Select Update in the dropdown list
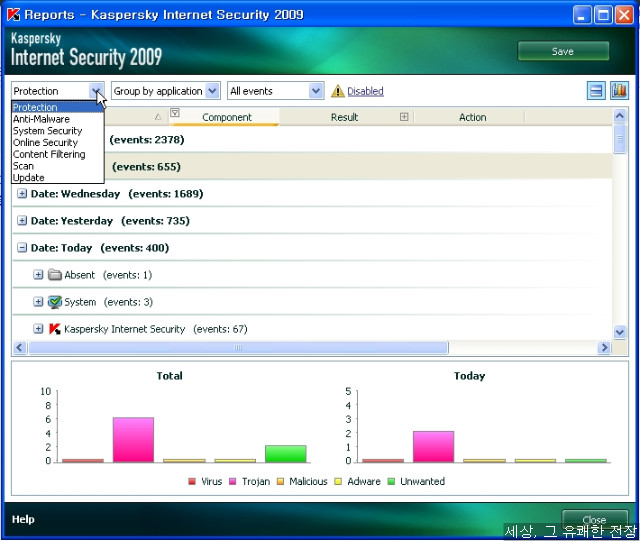Viewport: 640px width, 541px height. [x=58, y=178]
